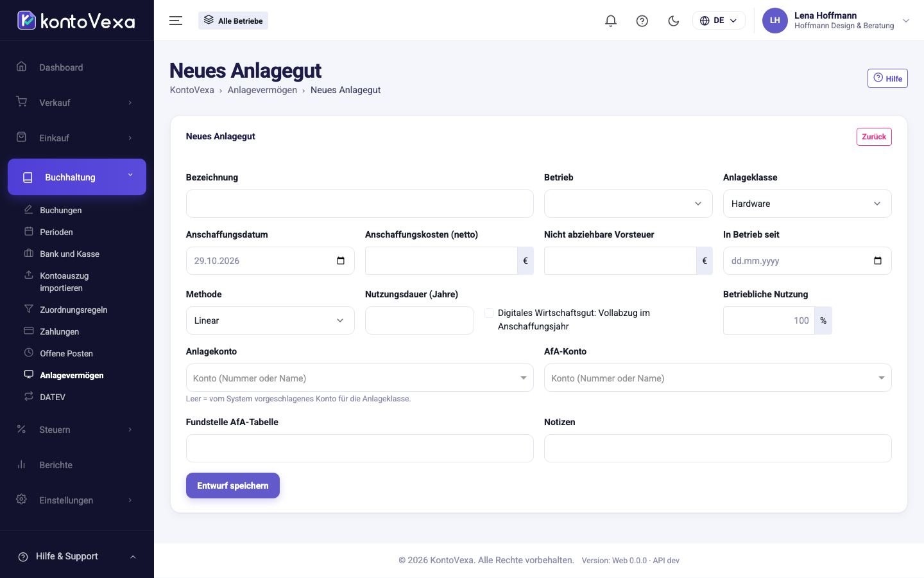Open the notifications bell
Screen dimensions: 924x578
coord(611,21)
